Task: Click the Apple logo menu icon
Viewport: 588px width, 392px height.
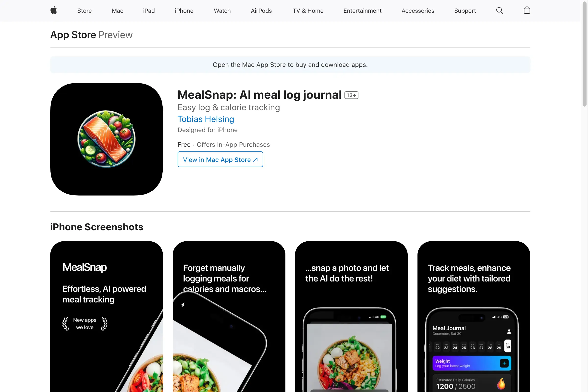Action: click(x=53, y=11)
